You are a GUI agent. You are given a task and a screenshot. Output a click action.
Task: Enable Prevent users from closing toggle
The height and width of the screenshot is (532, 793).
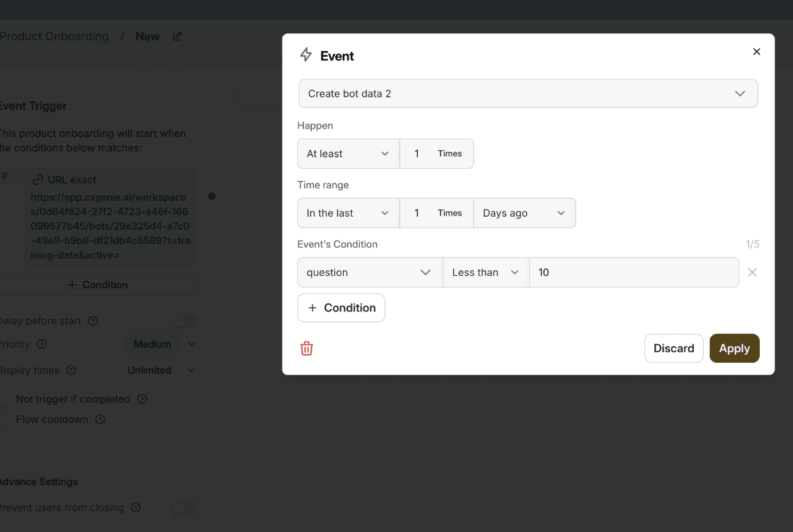click(184, 508)
